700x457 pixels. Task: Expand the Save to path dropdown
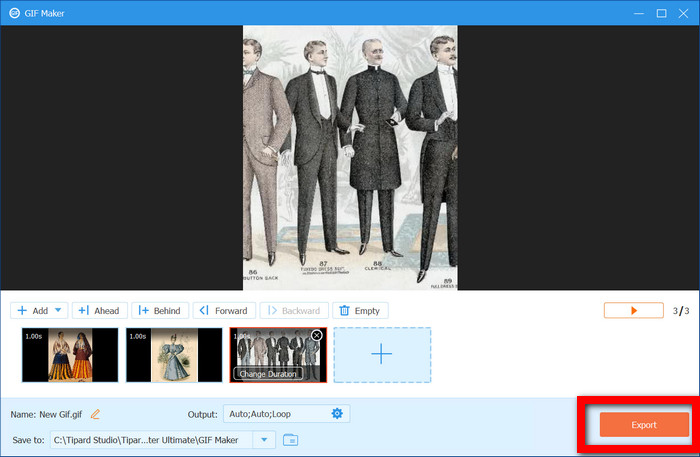tap(264, 440)
